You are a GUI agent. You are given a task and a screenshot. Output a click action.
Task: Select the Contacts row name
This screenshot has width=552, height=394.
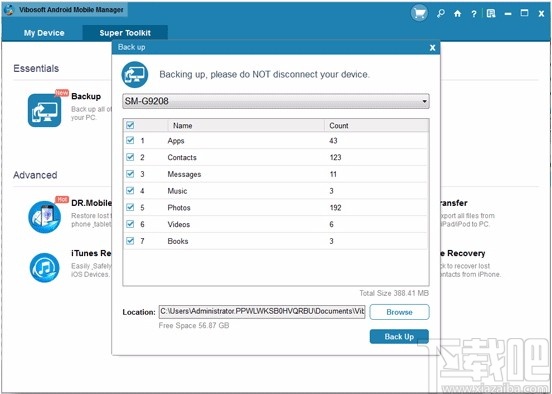pos(182,157)
